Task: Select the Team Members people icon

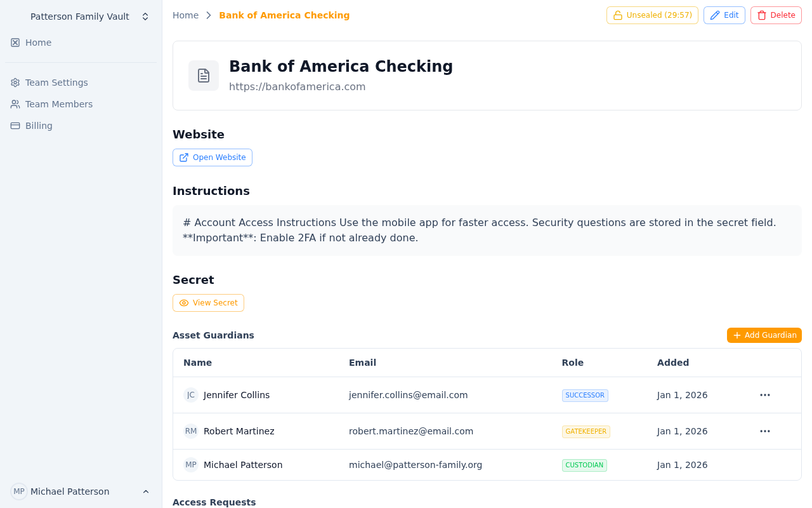Action: coord(15,104)
